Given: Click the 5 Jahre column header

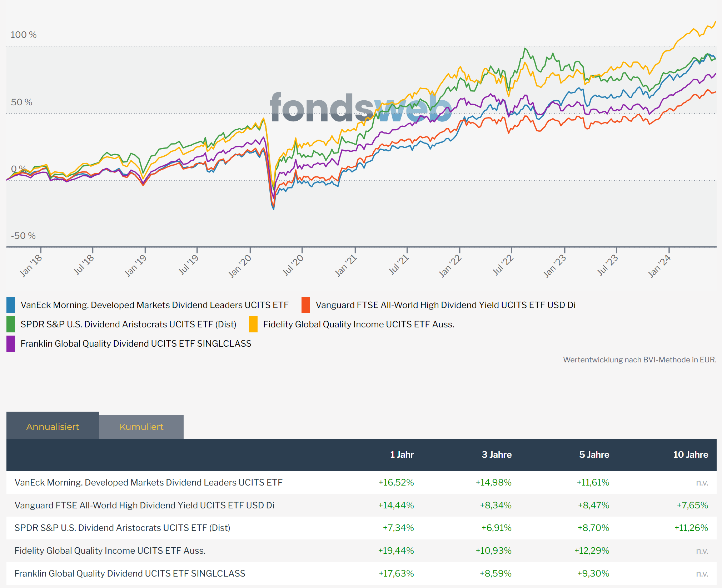Looking at the screenshot, I should coord(594,454).
